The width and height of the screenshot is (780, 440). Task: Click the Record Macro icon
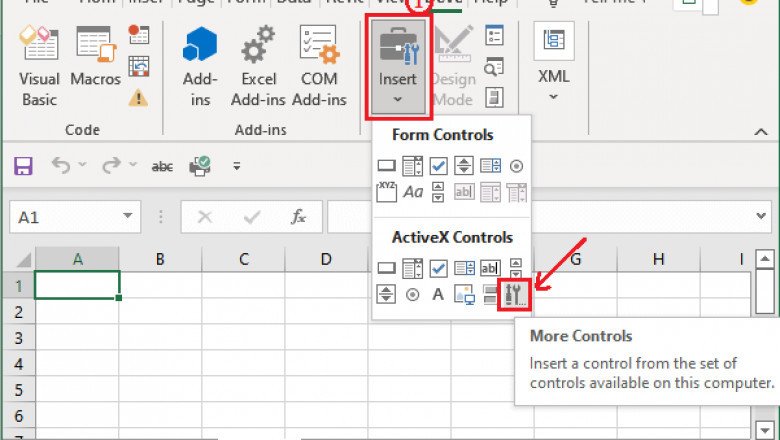138,35
